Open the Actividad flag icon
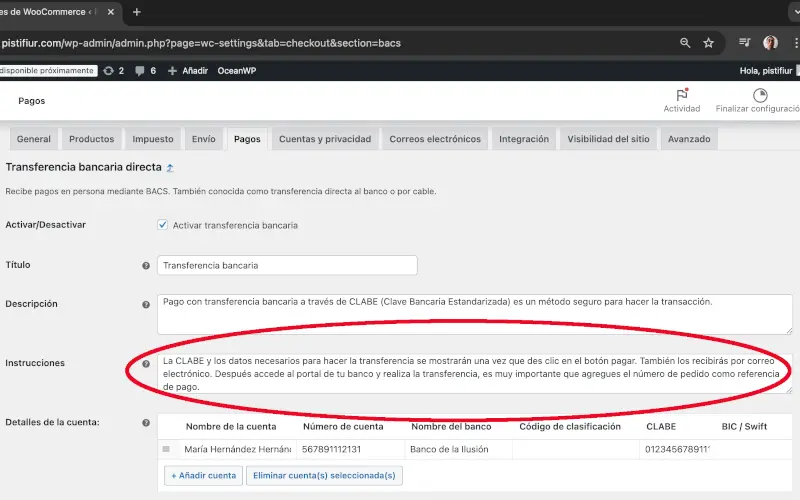Viewport: 800px width, 500px height. [x=681, y=96]
